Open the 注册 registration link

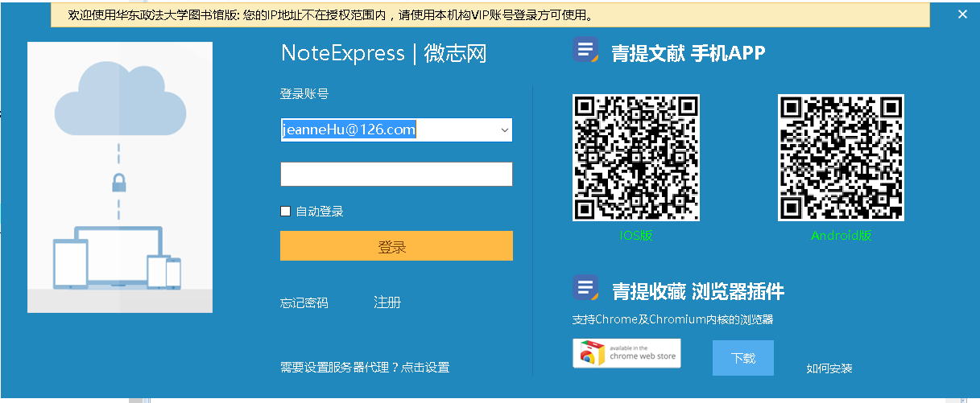(x=387, y=302)
